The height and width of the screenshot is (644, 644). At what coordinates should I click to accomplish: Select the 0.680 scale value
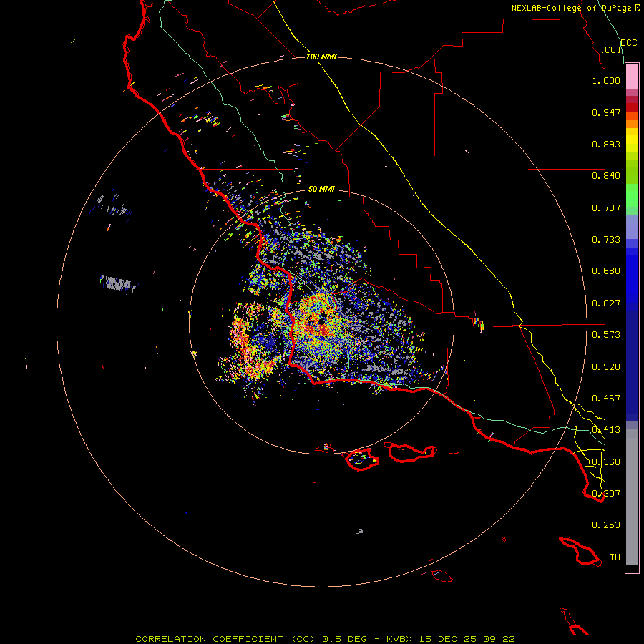(606, 271)
